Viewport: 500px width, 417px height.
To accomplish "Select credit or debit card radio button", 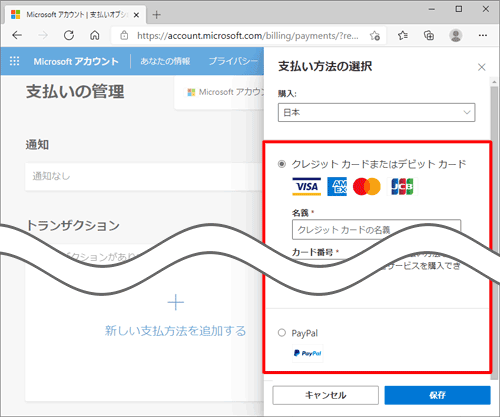I will [x=282, y=164].
